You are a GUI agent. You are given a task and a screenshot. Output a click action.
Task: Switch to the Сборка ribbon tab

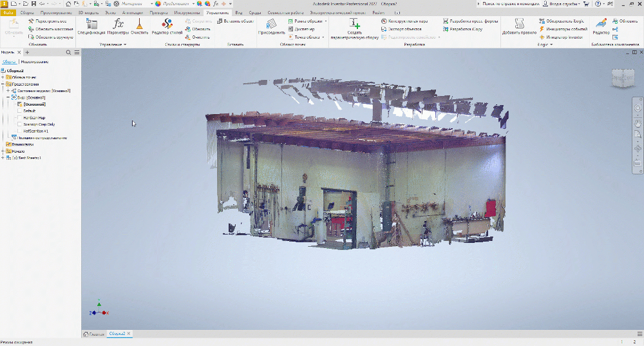click(27, 13)
